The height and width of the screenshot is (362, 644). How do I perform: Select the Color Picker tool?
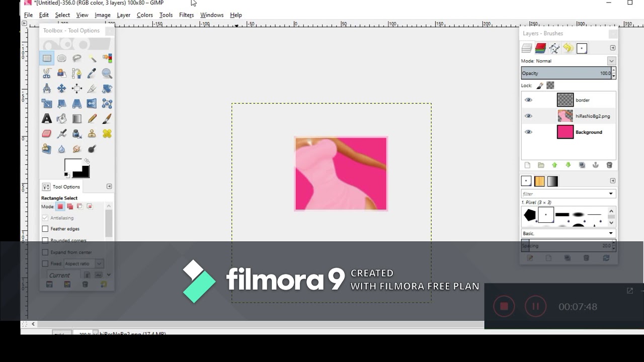92,73
